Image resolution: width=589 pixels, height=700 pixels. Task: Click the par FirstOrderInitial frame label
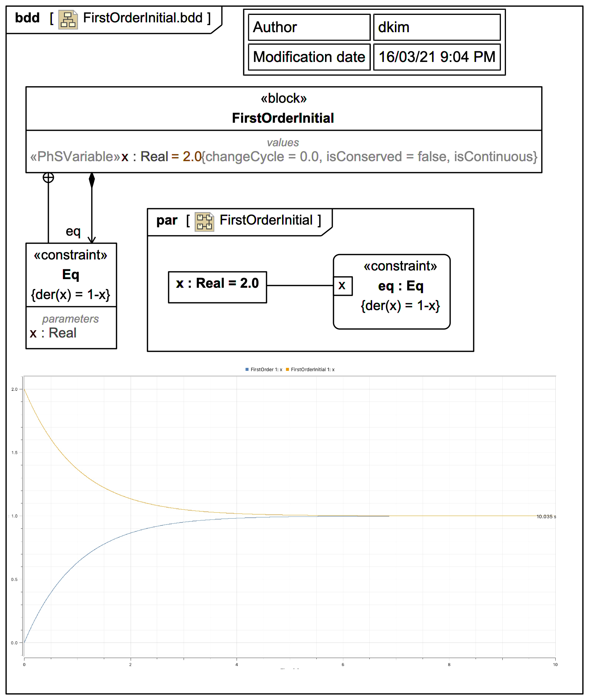[266, 220]
